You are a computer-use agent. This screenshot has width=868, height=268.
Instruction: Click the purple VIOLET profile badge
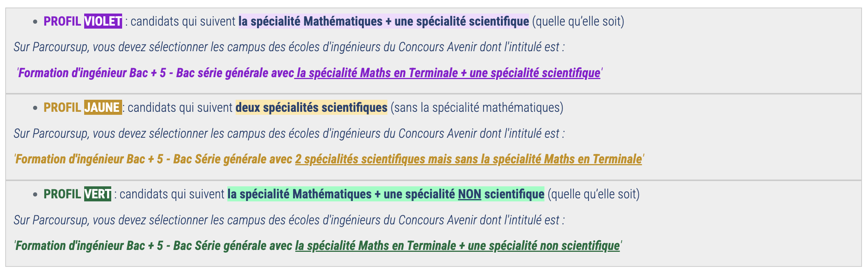coord(103,21)
